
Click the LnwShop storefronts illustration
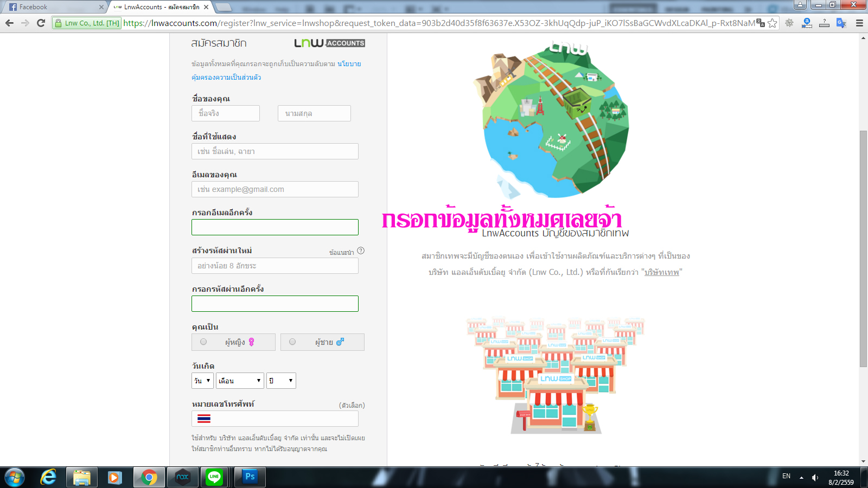point(556,375)
